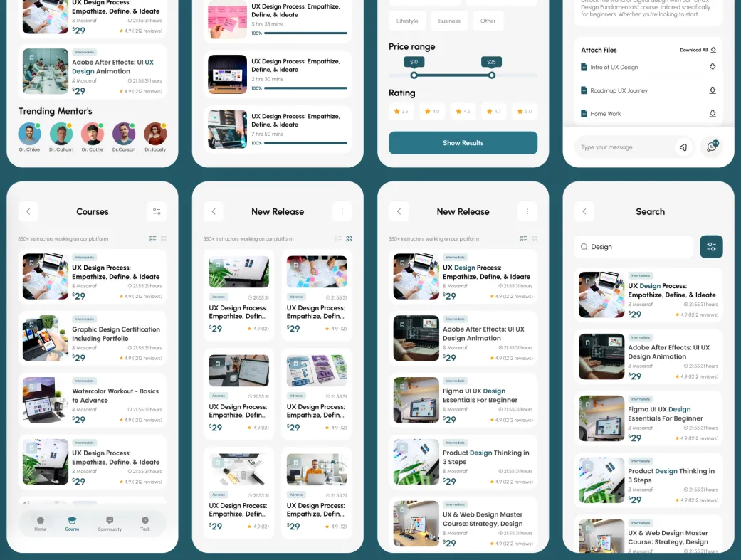This screenshot has height=560, width=741.
Task: Open the filter icon on the Courses screen header
Action: pos(157,211)
